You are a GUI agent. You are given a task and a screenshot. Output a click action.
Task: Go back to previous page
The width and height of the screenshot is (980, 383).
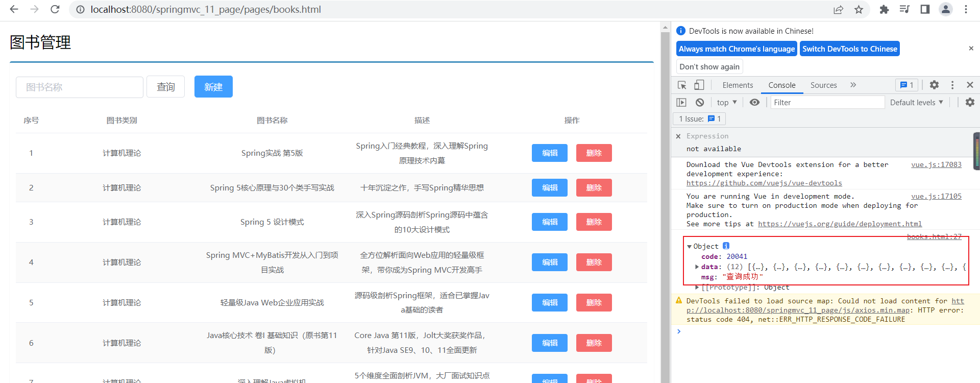14,9
